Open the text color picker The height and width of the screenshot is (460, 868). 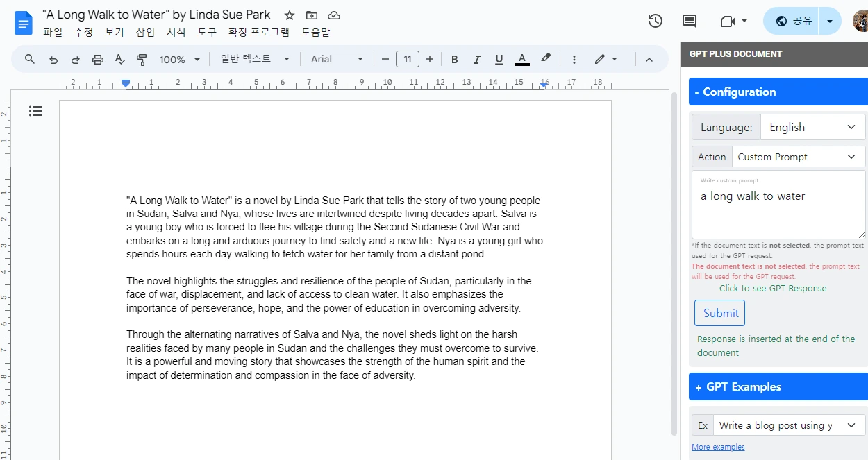pos(522,60)
